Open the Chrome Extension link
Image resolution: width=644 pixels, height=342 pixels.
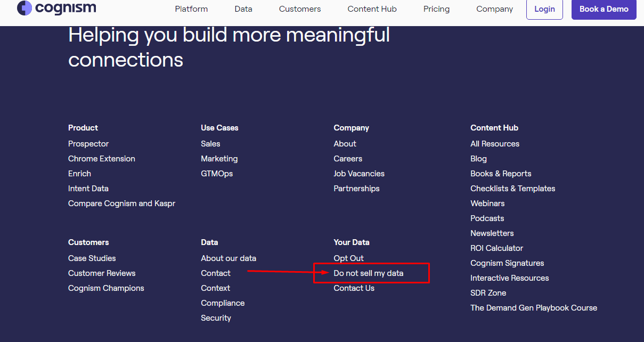click(102, 159)
